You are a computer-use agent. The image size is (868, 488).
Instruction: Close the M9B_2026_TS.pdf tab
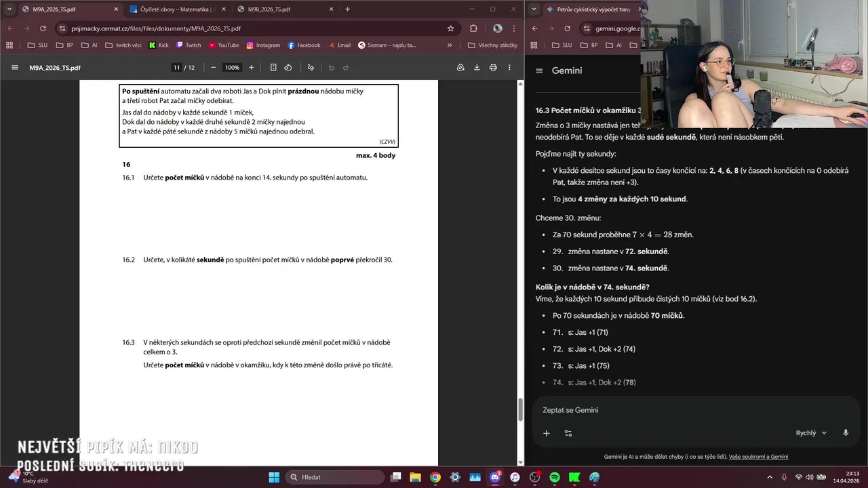[x=330, y=9]
